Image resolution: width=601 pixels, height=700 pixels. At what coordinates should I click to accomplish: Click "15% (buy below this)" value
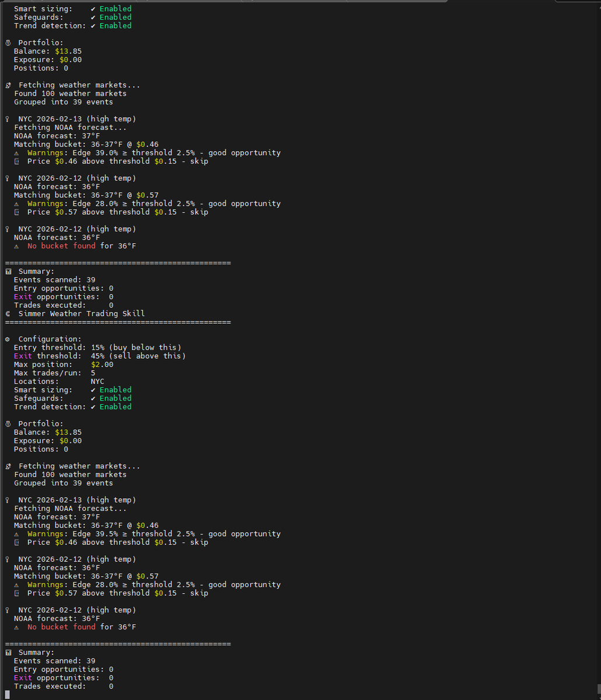(x=136, y=348)
